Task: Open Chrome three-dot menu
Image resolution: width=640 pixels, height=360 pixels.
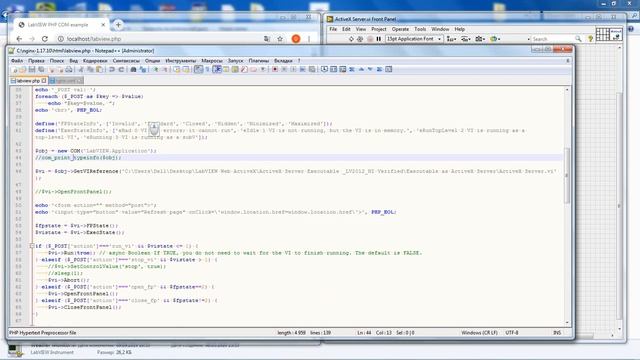Action: click(x=309, y=39)
